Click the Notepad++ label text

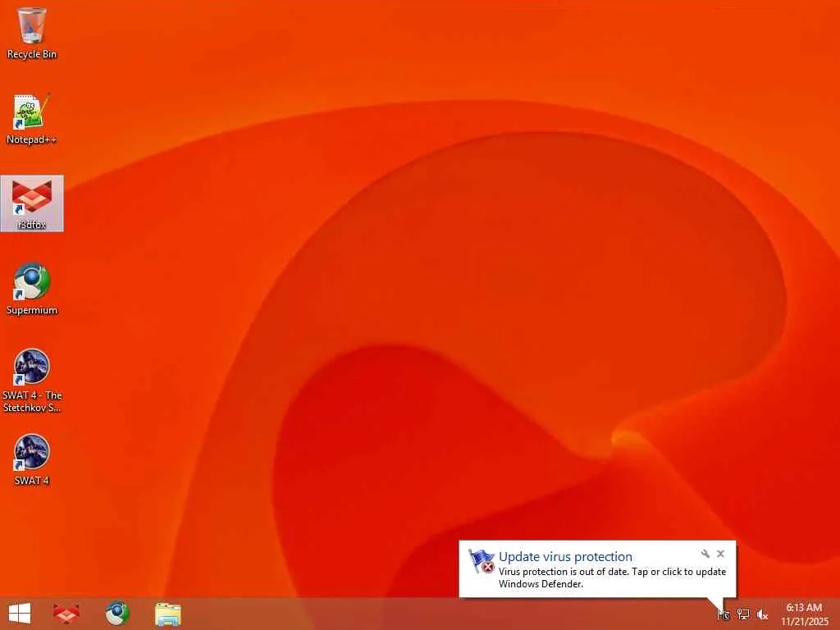coord(32,139)
